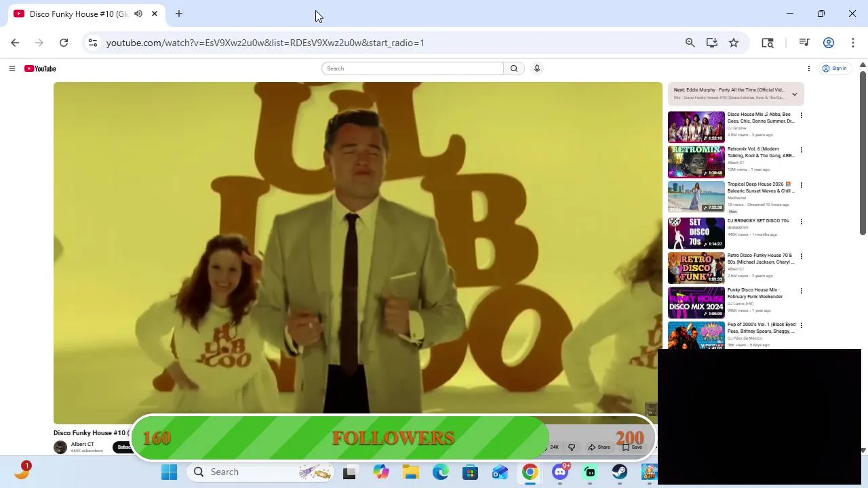Image resolution: width=868 pixels, height=488 pixels.
Task: Open the widgets icon with notification badge
Action: coord(22,471)
